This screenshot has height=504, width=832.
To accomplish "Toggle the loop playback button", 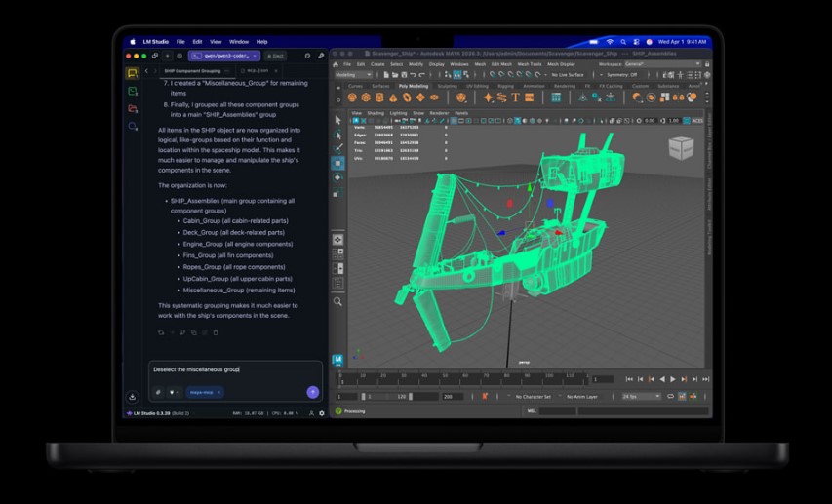I will coord(670,397).
